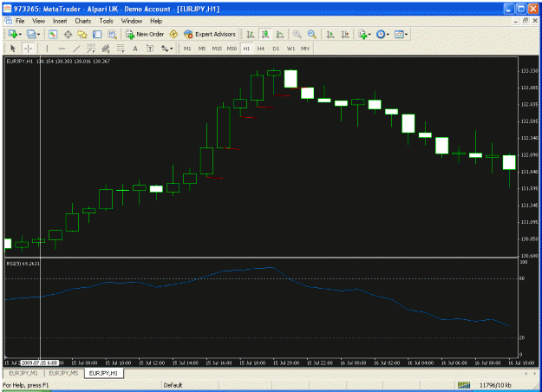Open the Charts menu
This screenshot has width=542, height=392.
pyautogui.click(x=83, y=21)
